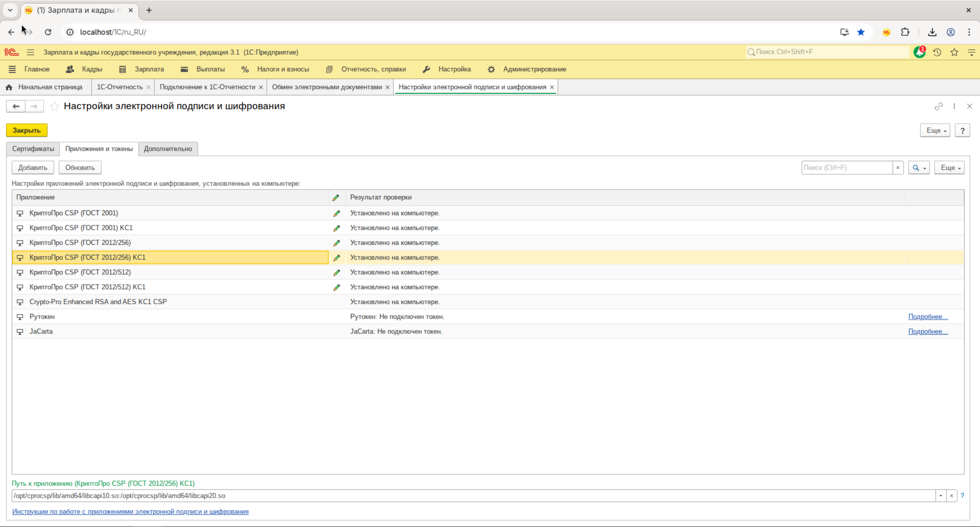This screenshot has height=527, width=980.
Task: Click the pencil icon in the table header
Action: tap(336, 198)
